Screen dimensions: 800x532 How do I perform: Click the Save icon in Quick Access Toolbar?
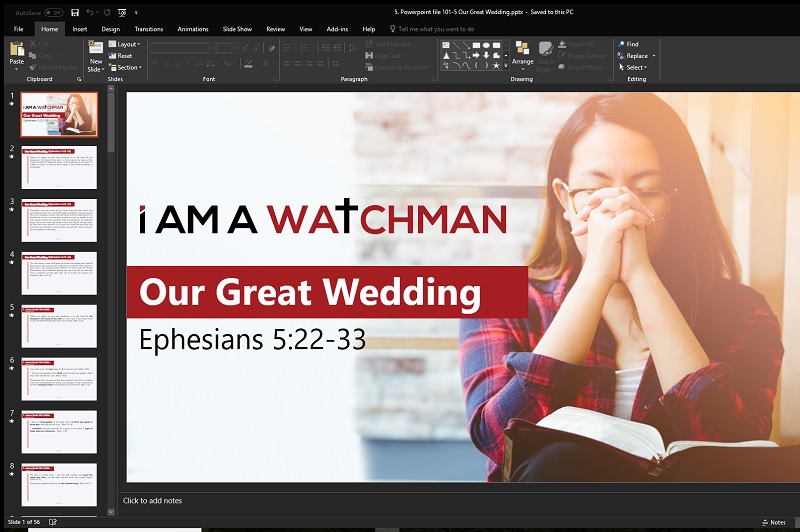point(75,13)
